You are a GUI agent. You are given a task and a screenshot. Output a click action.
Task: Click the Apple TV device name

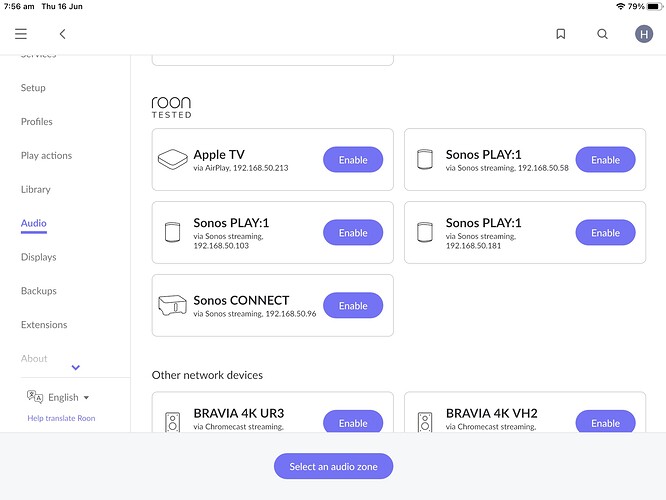219,155
